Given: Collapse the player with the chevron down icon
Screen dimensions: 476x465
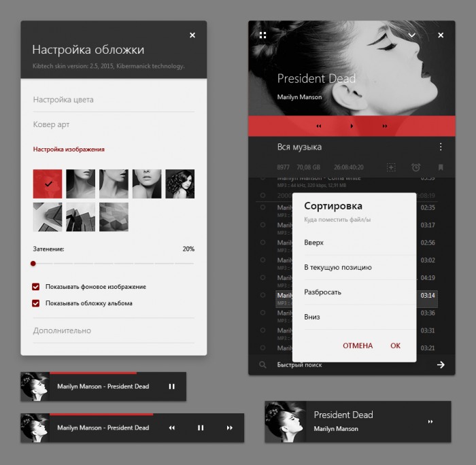Looking at the screenshot, I should tap(411, 35).
